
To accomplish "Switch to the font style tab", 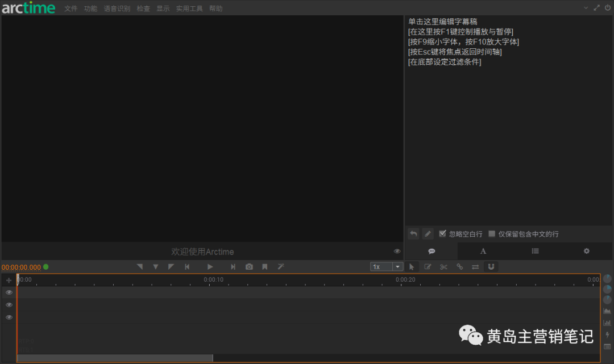I will click(483, 251).
